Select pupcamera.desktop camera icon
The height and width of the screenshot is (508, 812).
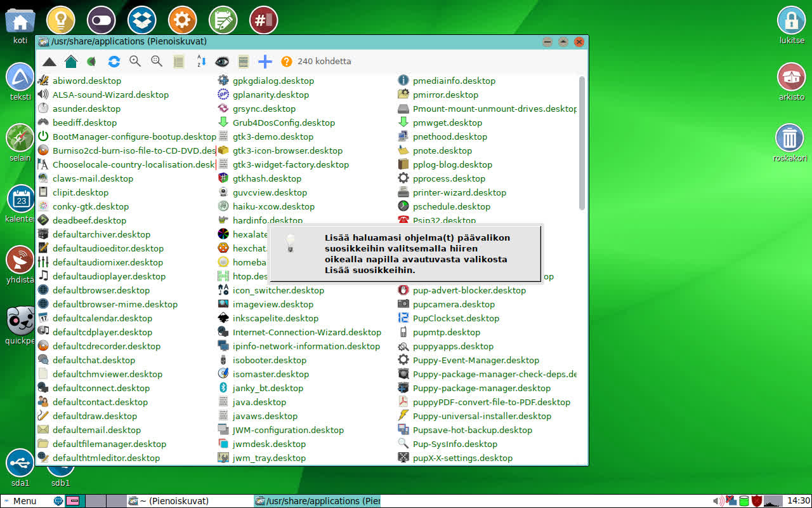(403, 304)
